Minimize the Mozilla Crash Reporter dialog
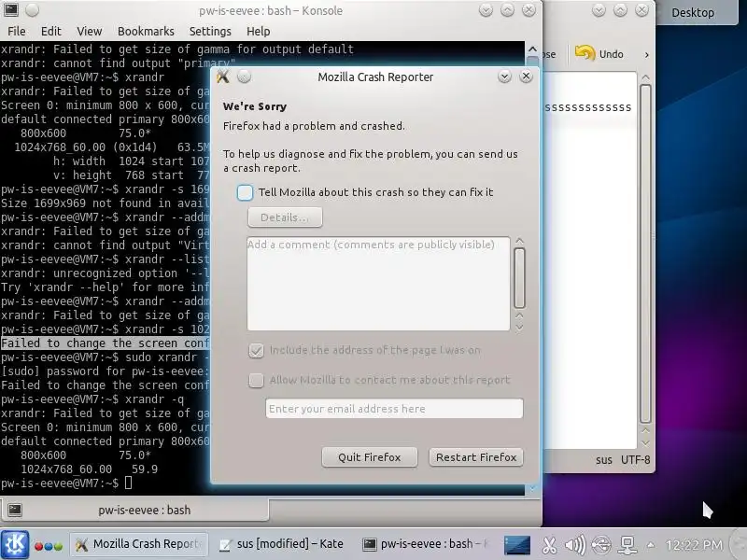 (x=504, y=77)
